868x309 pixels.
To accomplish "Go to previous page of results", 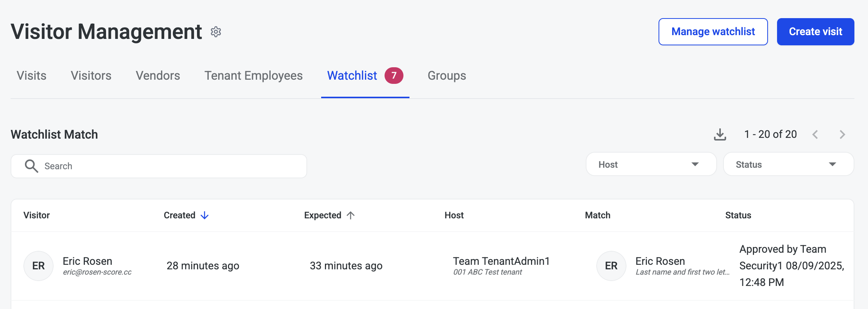I will pyautogui.click(x=815, y=134).
